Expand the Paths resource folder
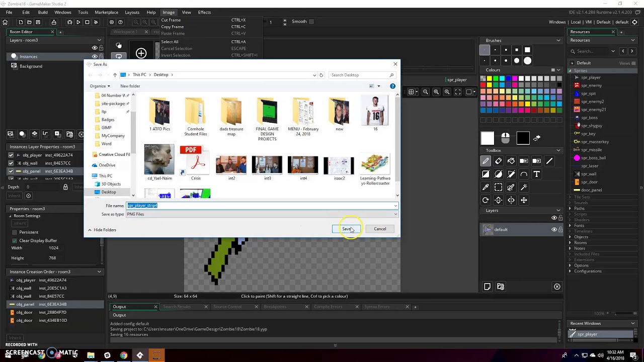 click(x=570, y=208)
